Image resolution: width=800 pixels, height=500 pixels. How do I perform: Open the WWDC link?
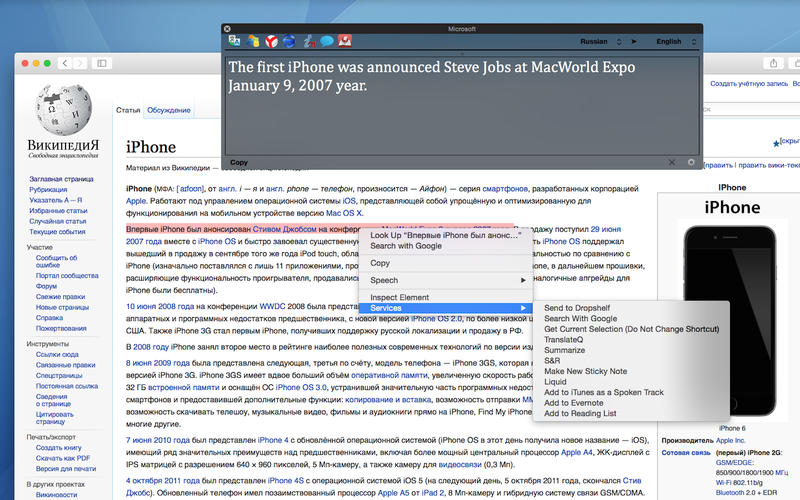pos(272,307)
